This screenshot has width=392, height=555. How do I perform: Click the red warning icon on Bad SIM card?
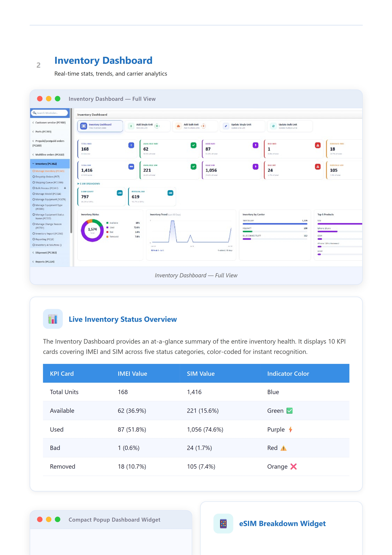318,167
